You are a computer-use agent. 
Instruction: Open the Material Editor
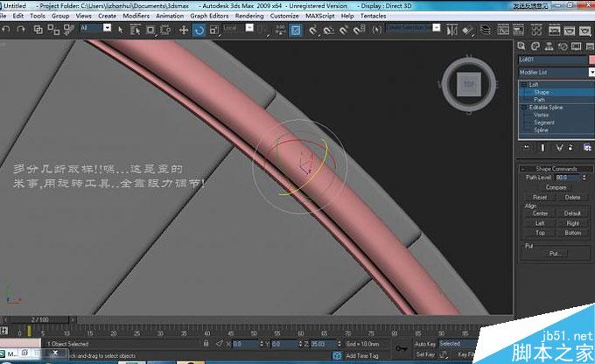536,30
